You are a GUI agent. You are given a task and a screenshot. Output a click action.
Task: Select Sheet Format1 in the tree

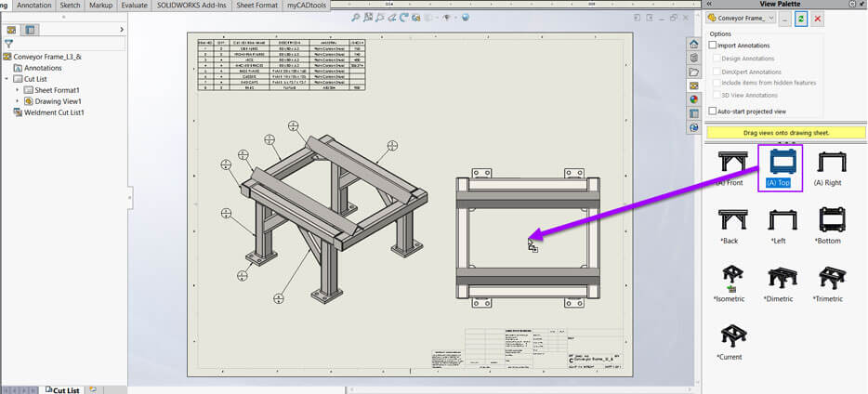click(57, 90)
